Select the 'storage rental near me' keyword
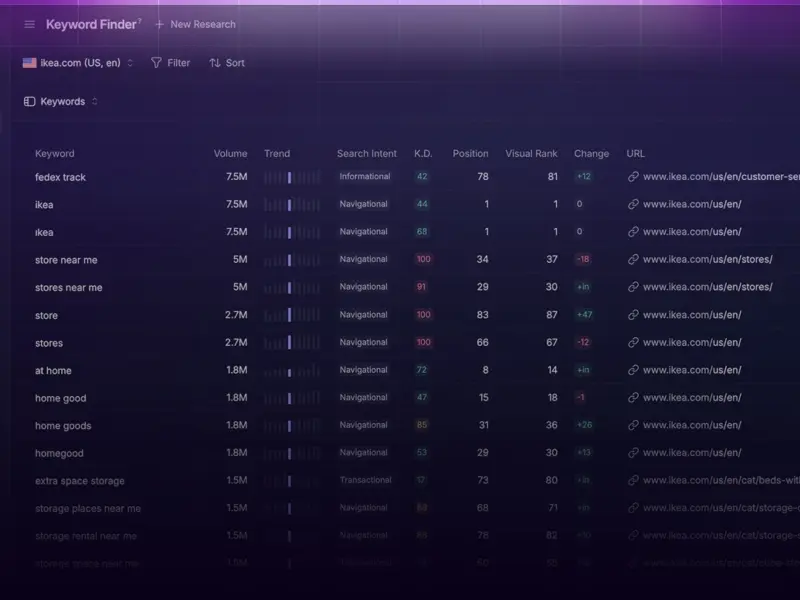This screenshot has width=800, height=600. coord(86,536)
